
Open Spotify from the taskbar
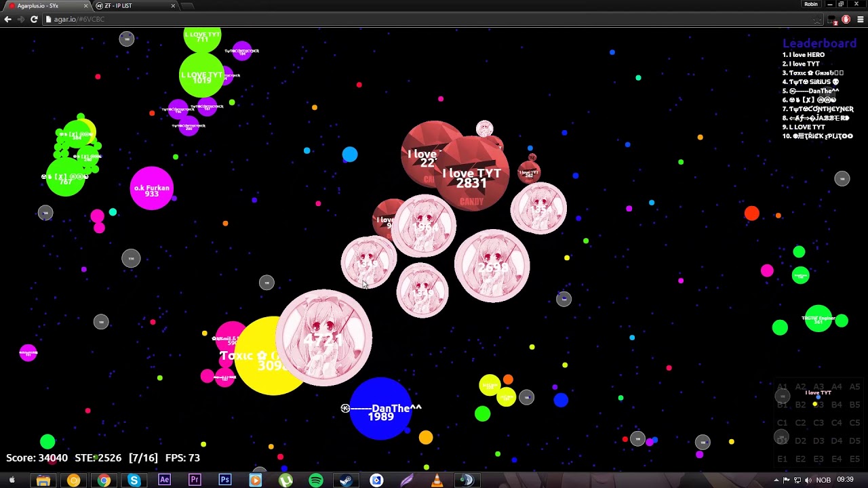[316, 481]
